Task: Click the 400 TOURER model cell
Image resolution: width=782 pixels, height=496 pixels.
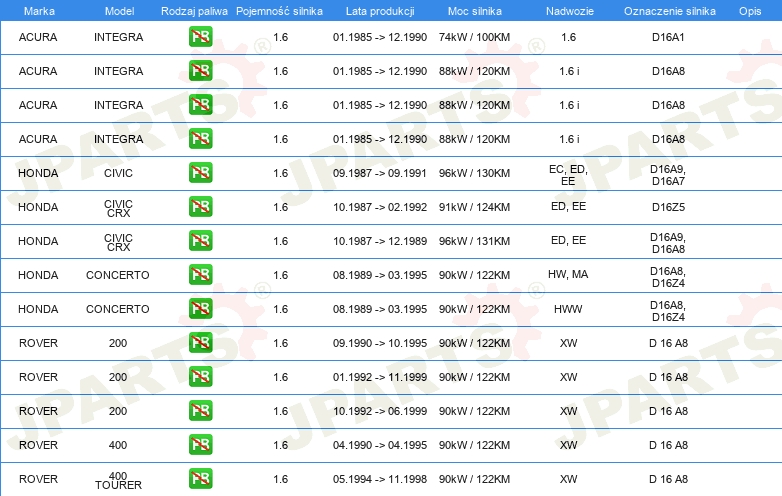Action: click(118, 480)
